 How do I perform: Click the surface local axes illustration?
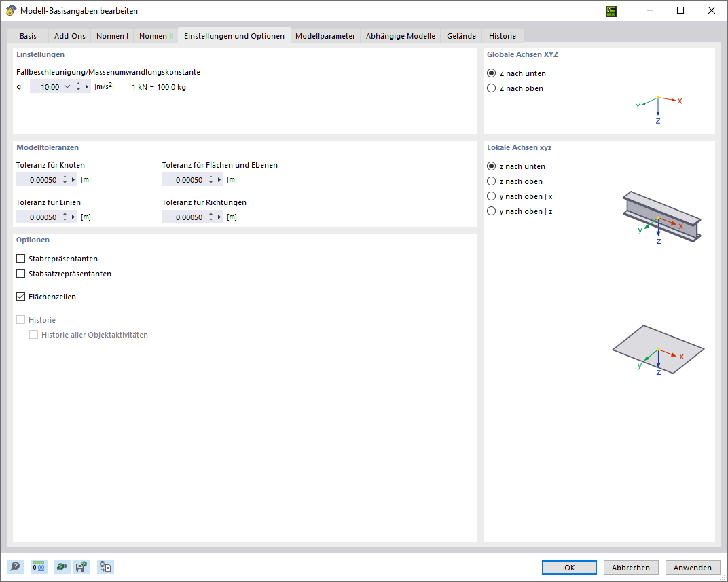pos(658,350)
